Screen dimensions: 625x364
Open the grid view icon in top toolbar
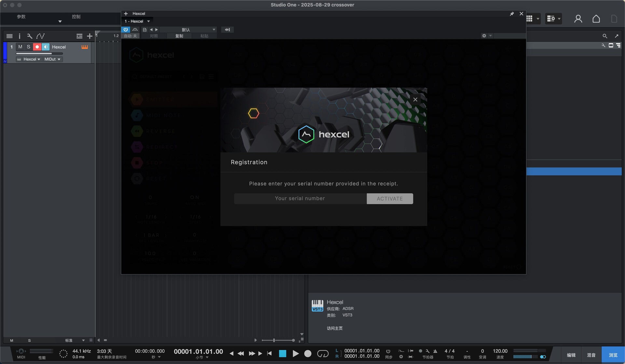click(529, 19)
